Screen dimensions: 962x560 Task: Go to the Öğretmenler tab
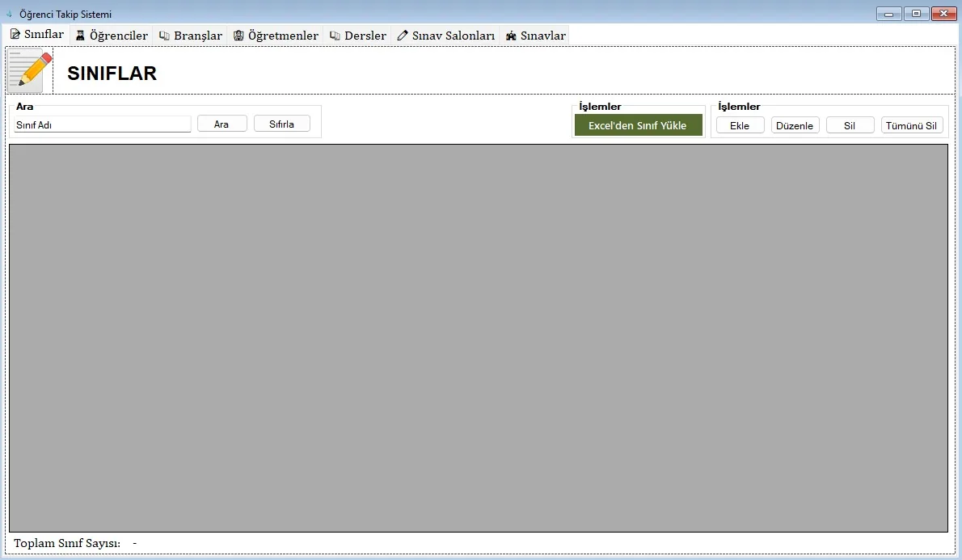tap(276, 36)
